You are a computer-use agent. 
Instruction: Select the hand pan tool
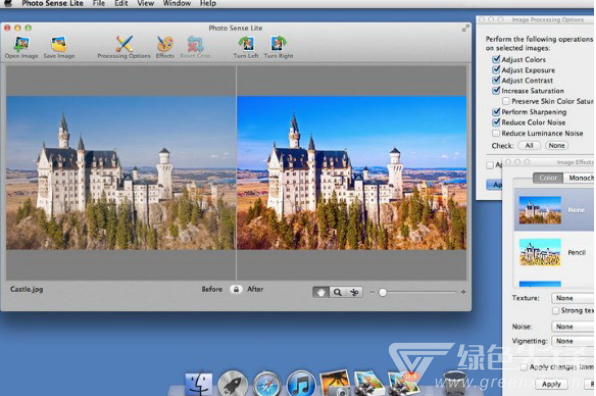coord(321,292)
